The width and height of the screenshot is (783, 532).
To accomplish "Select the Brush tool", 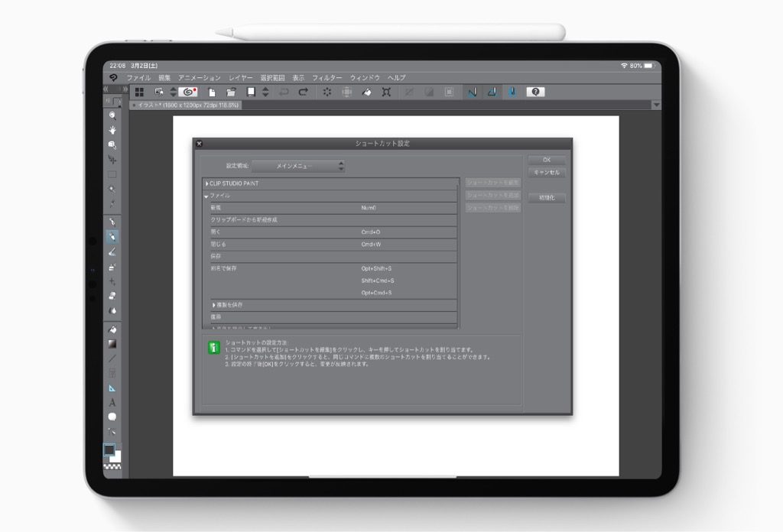I will click(112, 252).
